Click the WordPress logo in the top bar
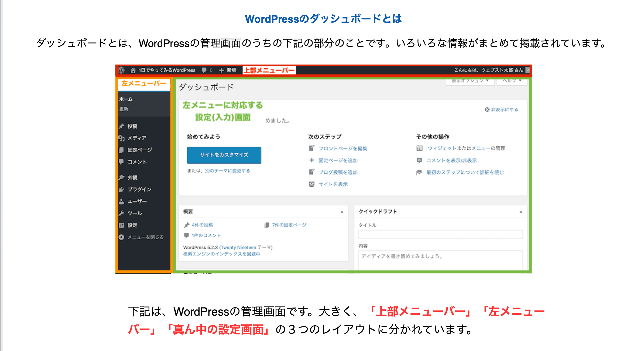 pyautogui.click(x=122, y=70)
